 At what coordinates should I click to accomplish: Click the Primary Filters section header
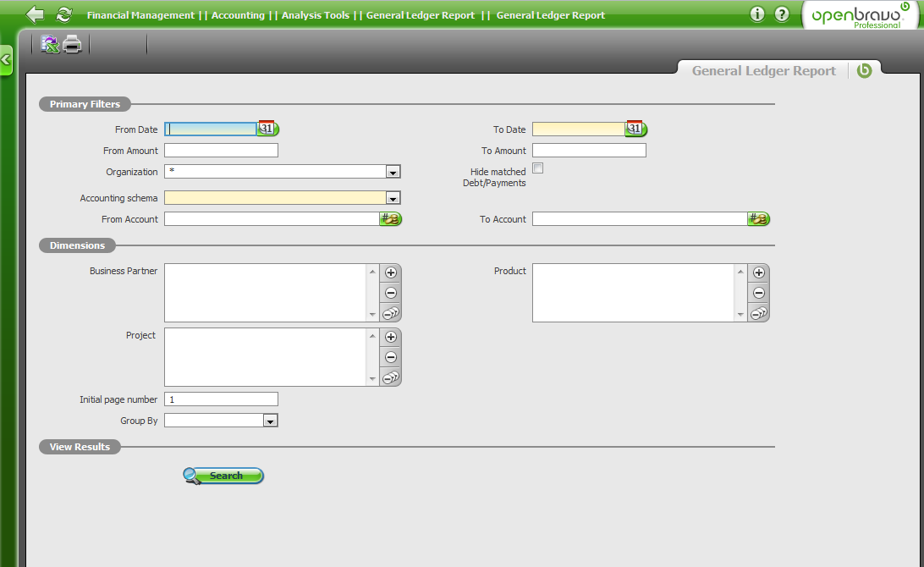[x=85, y=104]
